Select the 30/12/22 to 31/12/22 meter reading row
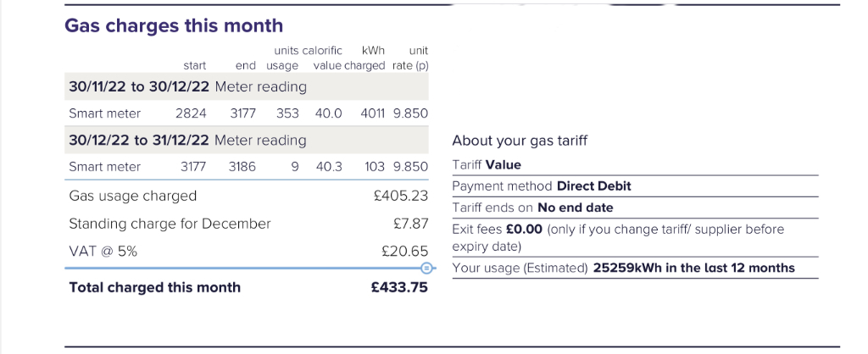The height and width of the screenshot is (354, 868). tap(247, 140)
